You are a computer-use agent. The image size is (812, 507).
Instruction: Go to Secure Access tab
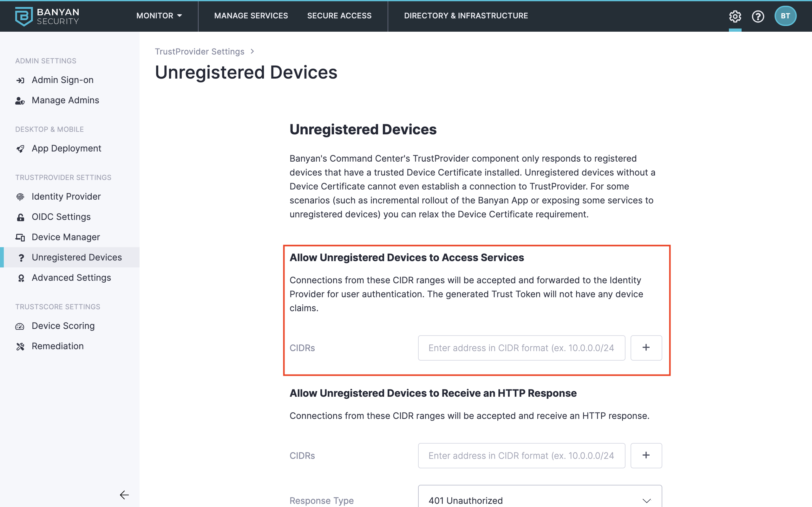click(339, 16)
